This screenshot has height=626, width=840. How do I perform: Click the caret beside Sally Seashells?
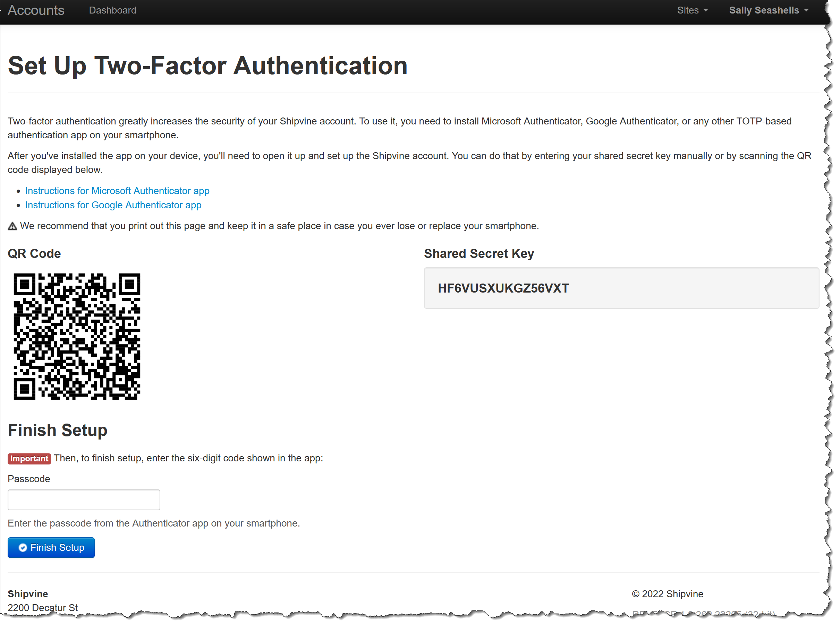806,11
